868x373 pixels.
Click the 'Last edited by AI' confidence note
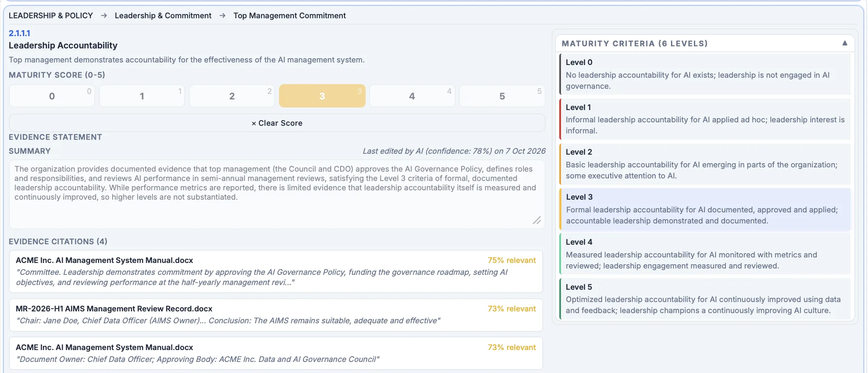tap(454, 151)
